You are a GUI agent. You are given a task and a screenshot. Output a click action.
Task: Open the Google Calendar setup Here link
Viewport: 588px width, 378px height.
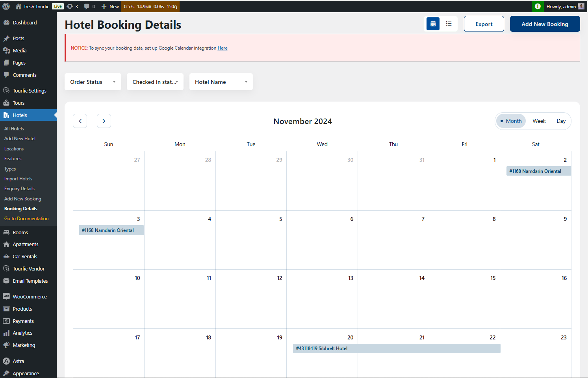[223, 48]
